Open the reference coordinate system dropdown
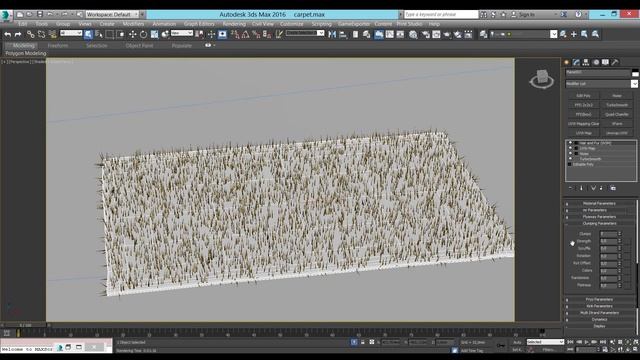The width and height of the screenshot is (640, 360). point(182,33)
